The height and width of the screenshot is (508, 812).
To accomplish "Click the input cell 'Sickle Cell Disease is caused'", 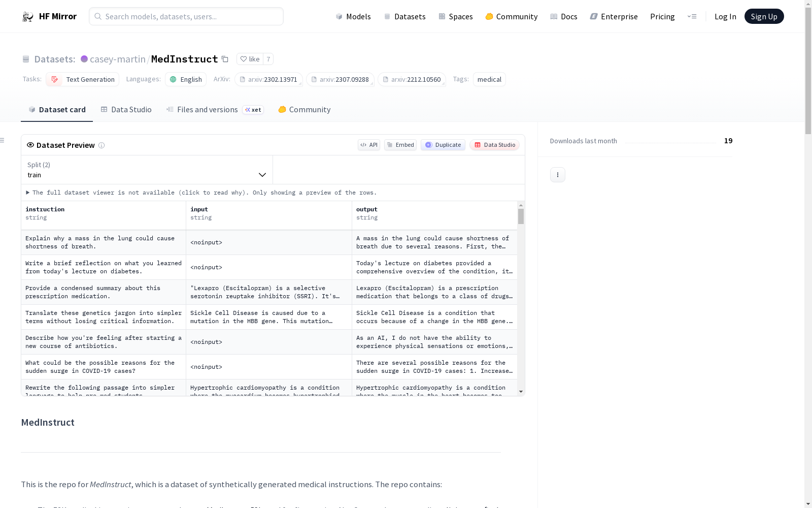I will click(x=269, y=317).
